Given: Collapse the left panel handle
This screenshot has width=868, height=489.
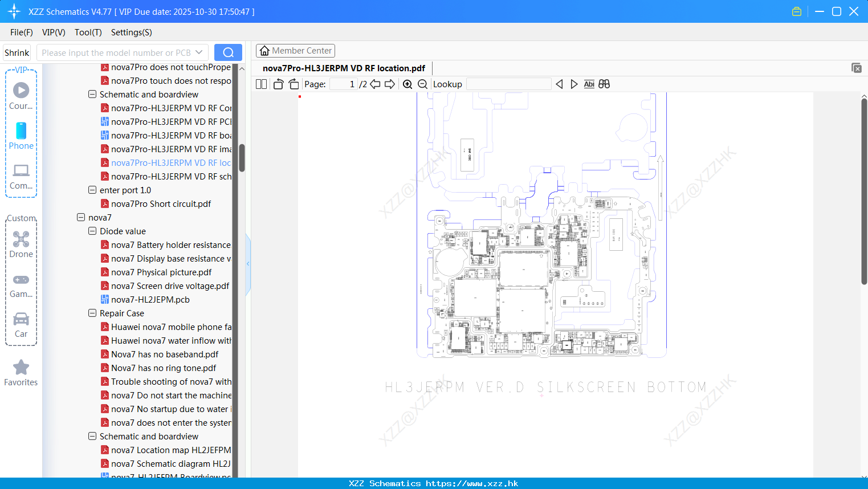Looking at the screenshot, I should (x=248, y=264).
